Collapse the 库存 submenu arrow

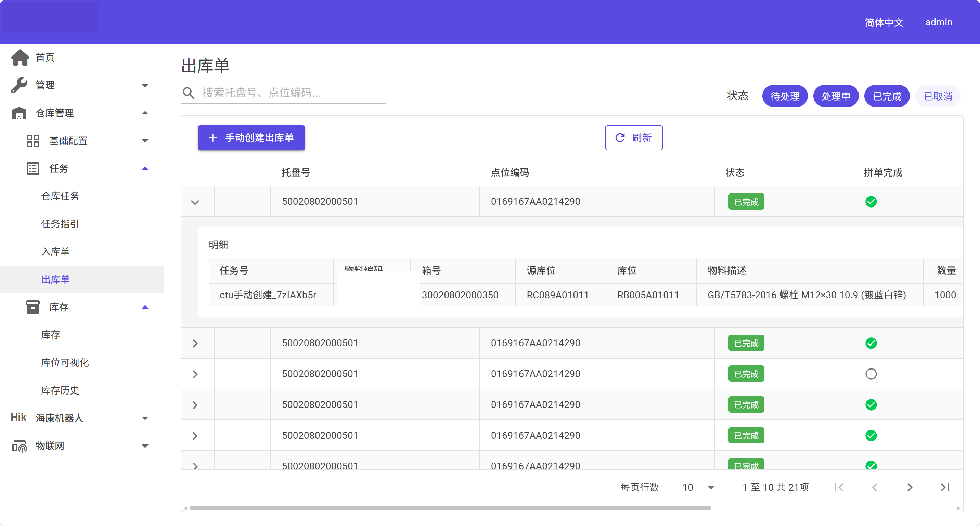click(145, 307)
